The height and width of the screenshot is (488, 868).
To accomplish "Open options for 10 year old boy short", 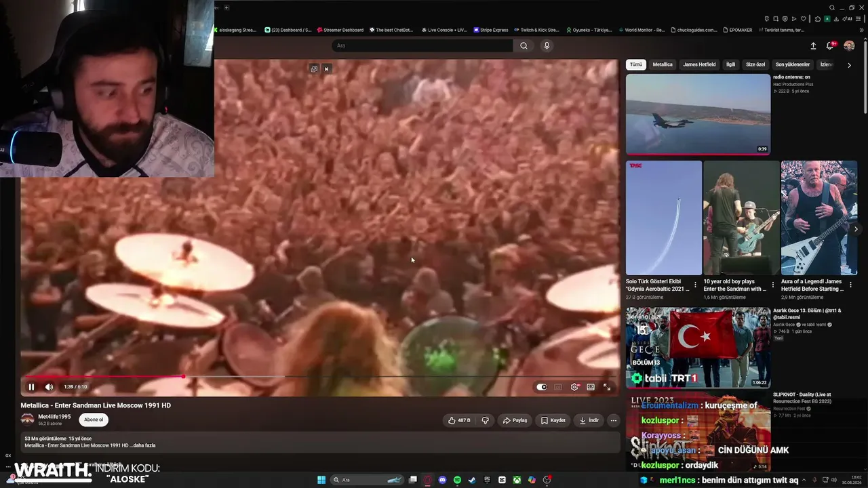I will [772, 285].
